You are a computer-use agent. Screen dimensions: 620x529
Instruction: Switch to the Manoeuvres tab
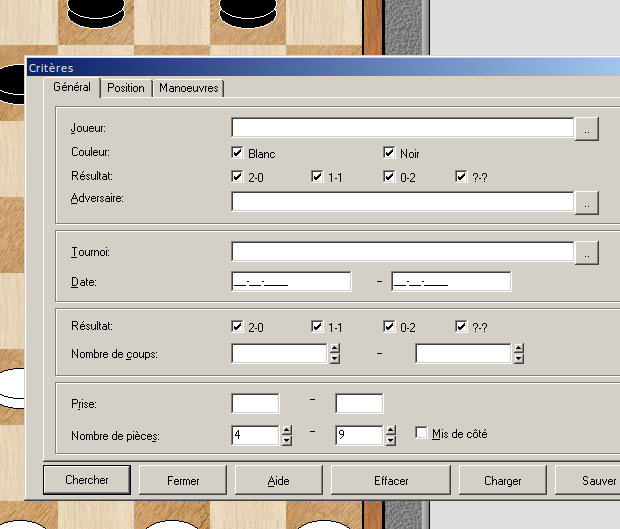point(189,88)
